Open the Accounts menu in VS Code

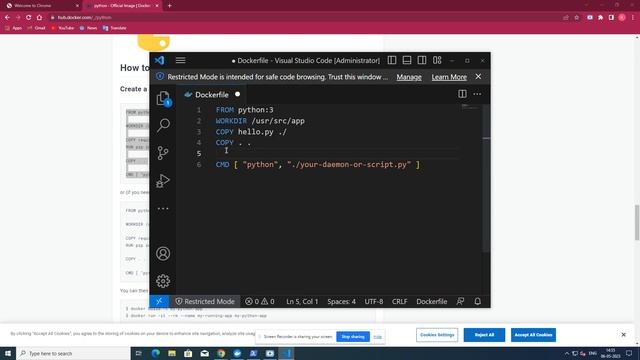(x=163, y=253)
